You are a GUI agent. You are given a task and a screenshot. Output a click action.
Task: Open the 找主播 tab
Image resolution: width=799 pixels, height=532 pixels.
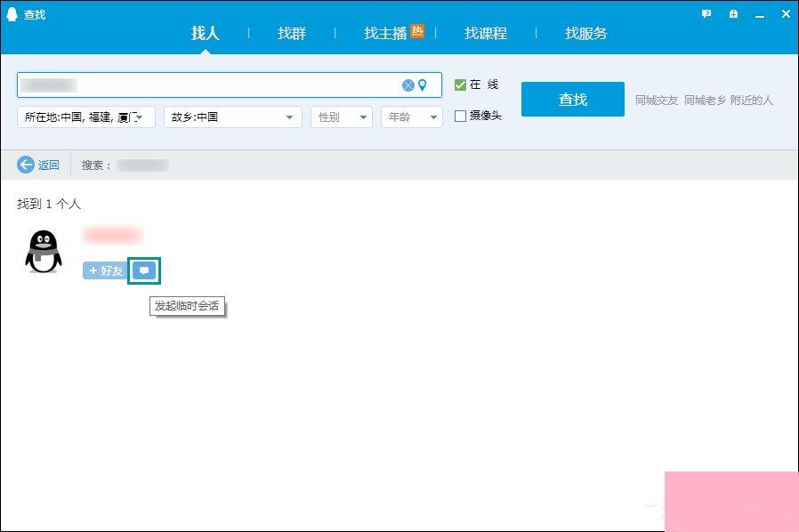point(385,33)
